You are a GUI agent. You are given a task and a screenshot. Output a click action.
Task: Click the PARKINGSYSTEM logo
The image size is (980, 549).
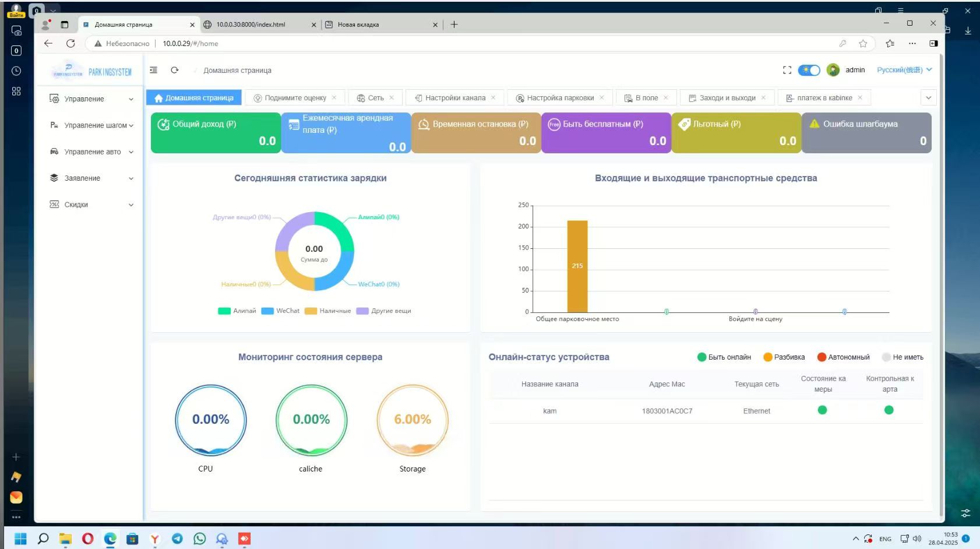(x=92, y=71)
